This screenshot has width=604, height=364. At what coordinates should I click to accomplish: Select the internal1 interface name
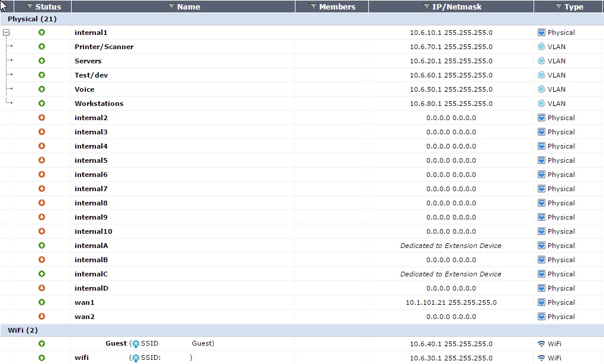click(x=91, y=33)
